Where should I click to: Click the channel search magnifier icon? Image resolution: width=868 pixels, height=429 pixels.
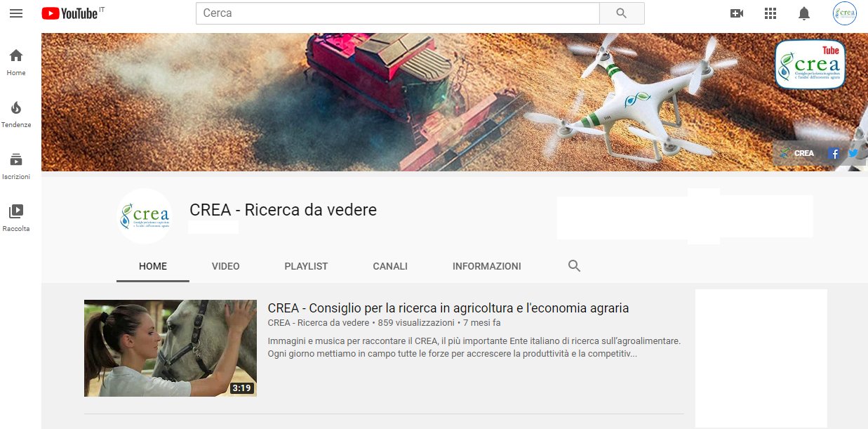[574, 266]
